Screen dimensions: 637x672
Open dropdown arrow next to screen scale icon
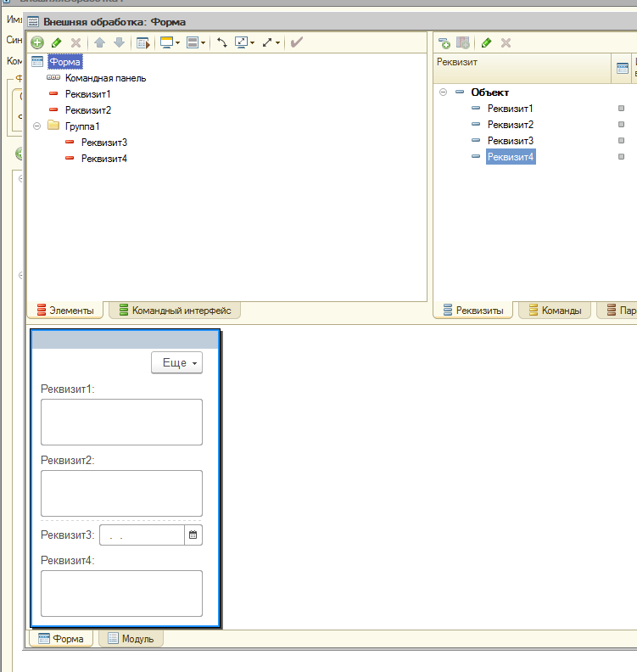coord(252,43)
